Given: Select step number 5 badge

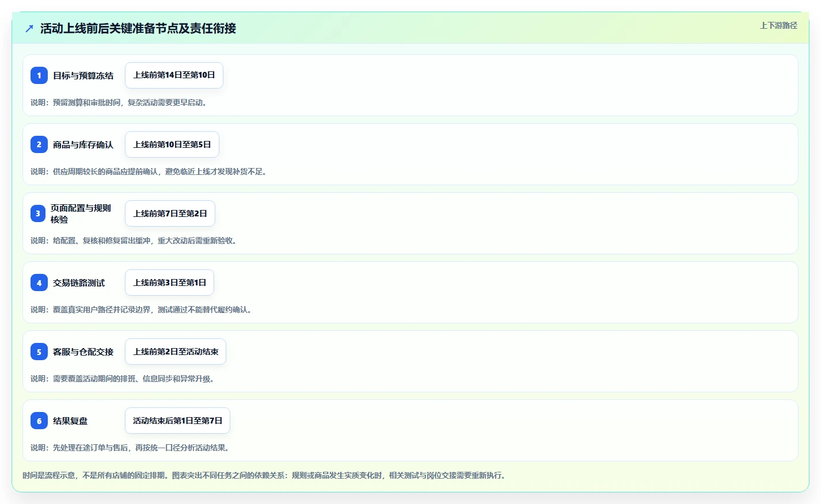Looking at the screenshot, I should [x=39, y=352].
